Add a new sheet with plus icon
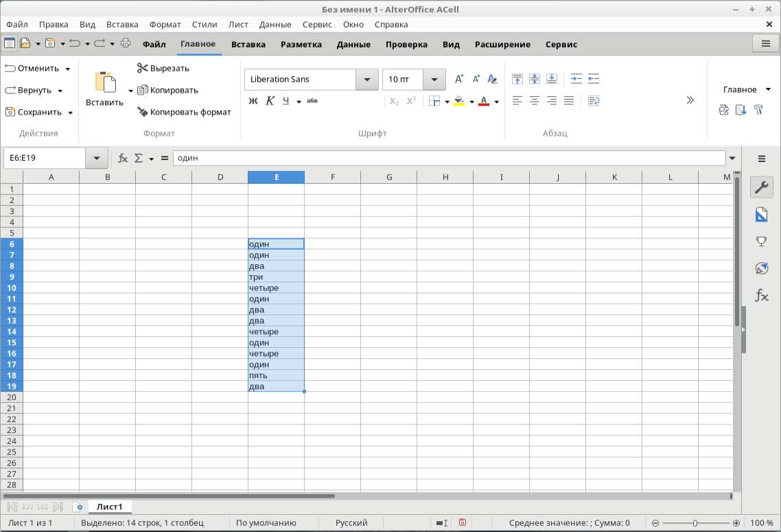The image size is (781, 532). click(79, 507)
